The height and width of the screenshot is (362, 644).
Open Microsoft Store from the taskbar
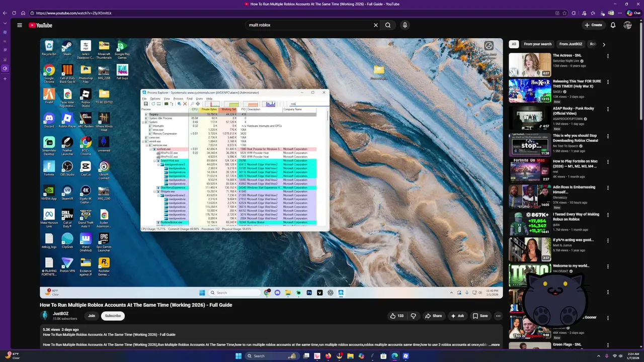(383, 356)
